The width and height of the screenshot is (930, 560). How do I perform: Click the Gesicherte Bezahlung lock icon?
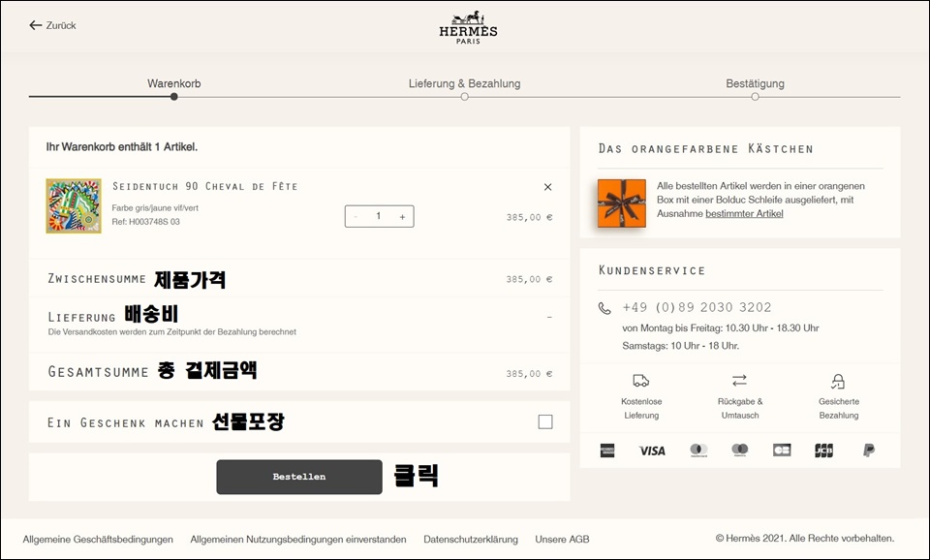[x=837, y=381]
